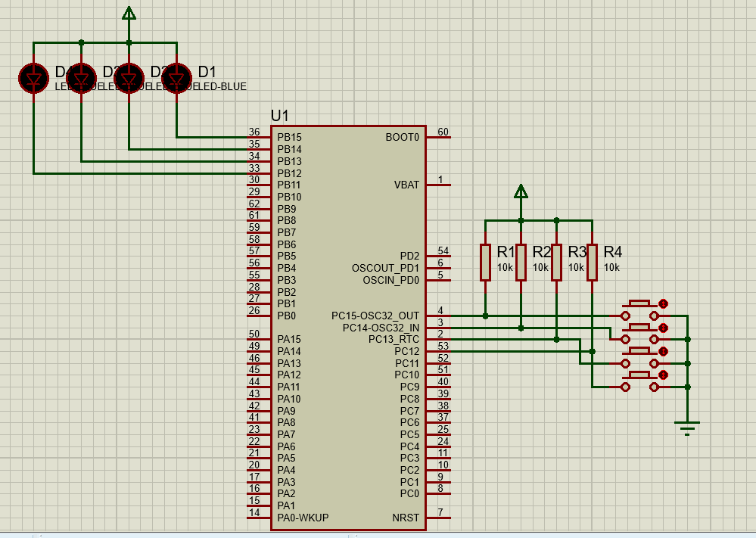Click the PB12 pin name on U1
The height and width of the screenshot is (538, 756).
click(289, 173)
